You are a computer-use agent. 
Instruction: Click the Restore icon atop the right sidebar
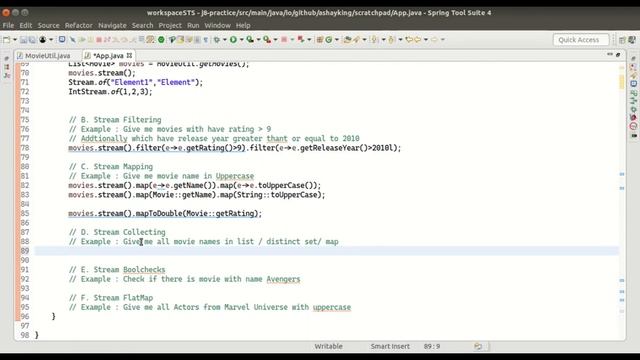coord(633,58)
